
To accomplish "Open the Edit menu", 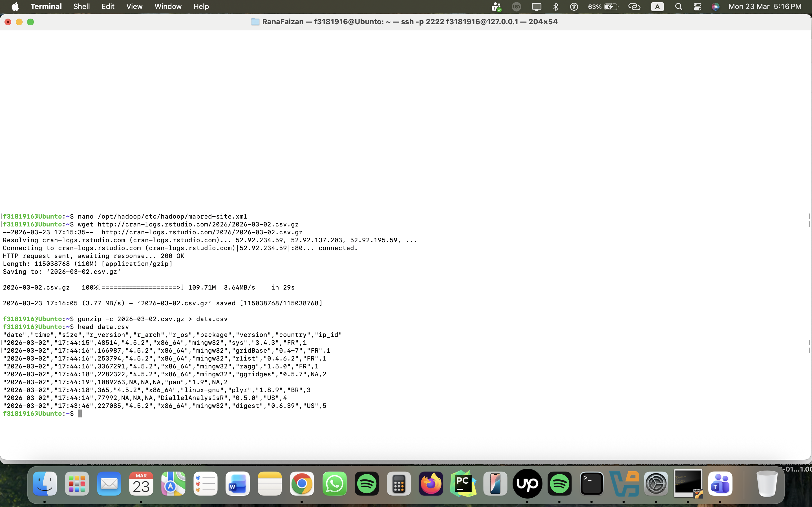I will (x=108, y=6).
